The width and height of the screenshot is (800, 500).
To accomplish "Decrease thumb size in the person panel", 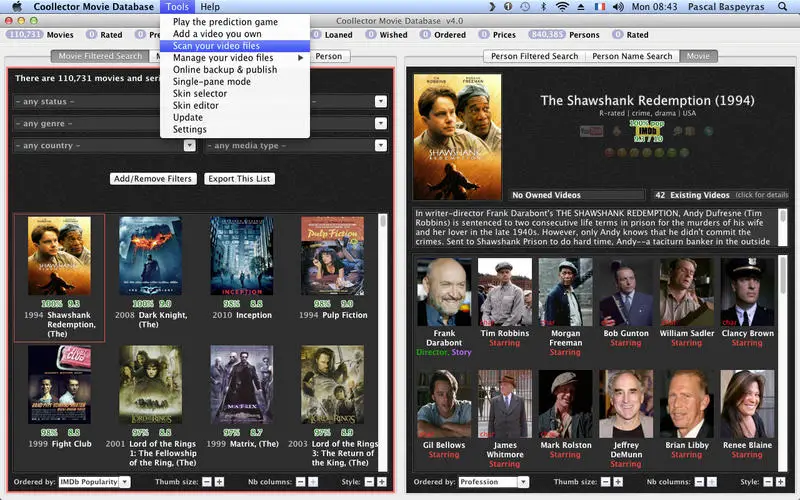I will point(606,482).
